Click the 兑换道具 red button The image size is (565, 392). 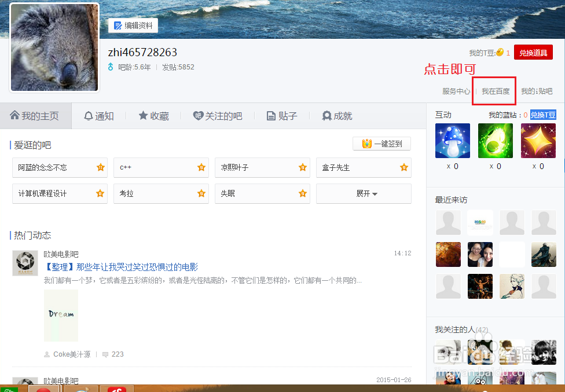click(533, 53)
